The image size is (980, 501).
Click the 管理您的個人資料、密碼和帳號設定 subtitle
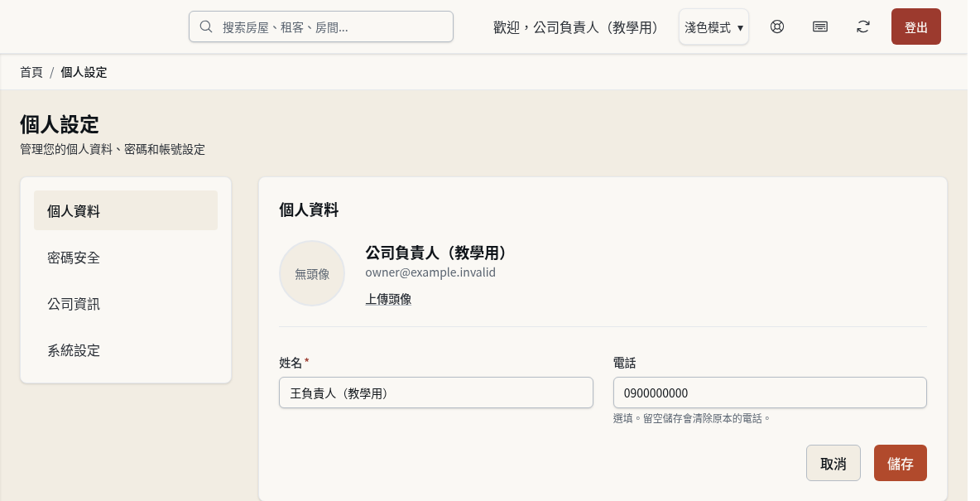coord(113,150)
